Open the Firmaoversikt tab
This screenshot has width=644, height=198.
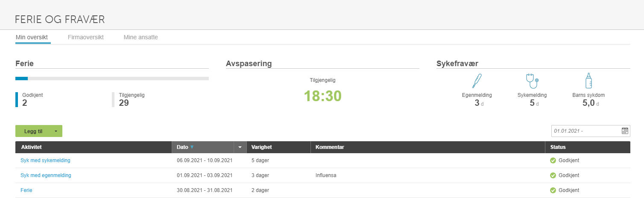86,37
